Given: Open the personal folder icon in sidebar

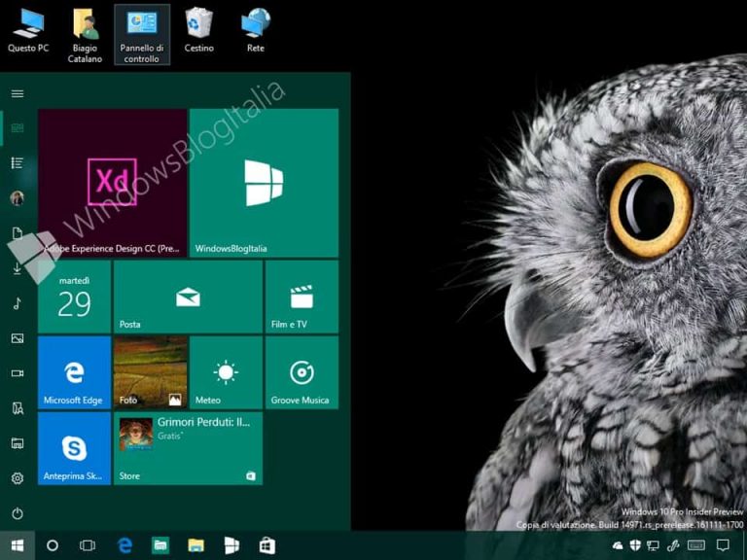Looking at the screenshot, I should (18, 408).
